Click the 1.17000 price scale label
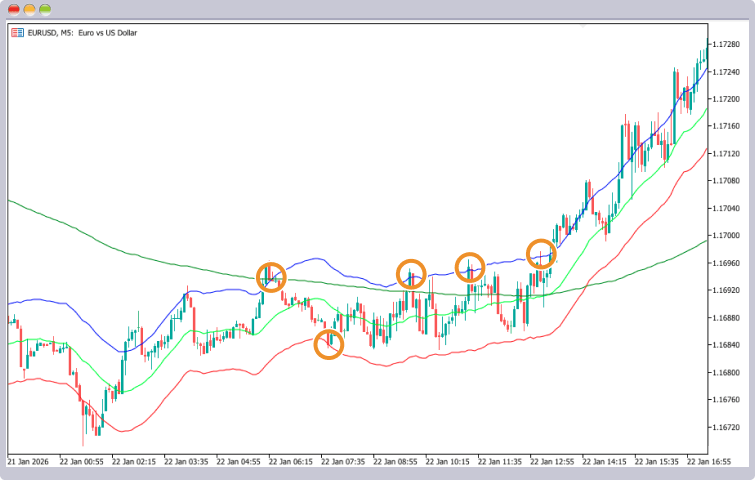Viewport: 755px width, 480px height. click(726, 235)
